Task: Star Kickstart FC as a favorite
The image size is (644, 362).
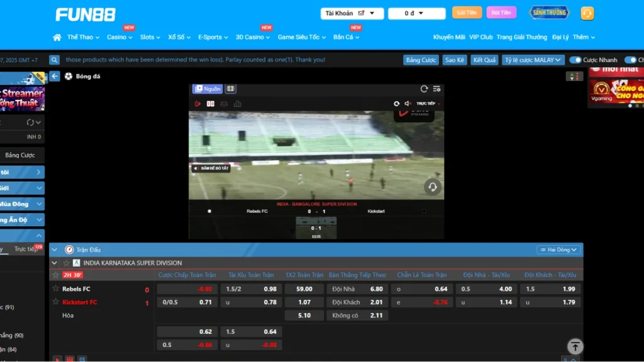Action: [x=57, y=302]
